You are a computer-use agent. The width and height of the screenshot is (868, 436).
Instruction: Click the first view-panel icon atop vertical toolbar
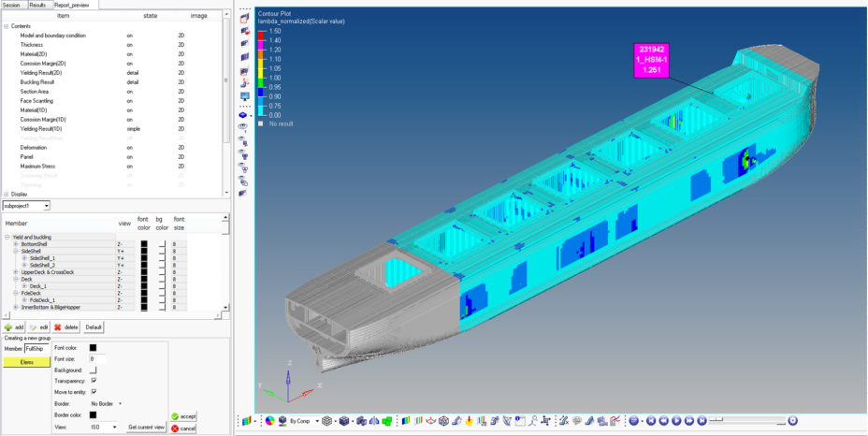click(x=245, y=19)
